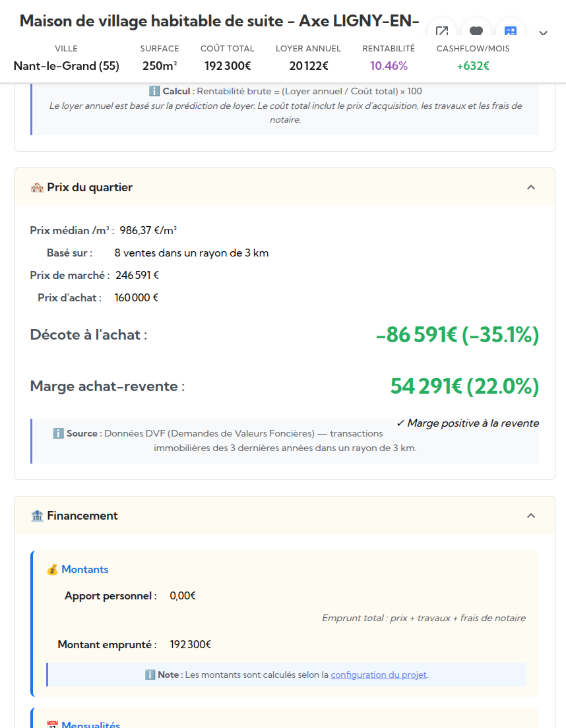Screen dimensions: 566x728
Task: Click the calendar icon beside Mensualités
Action: pos(53,725)
